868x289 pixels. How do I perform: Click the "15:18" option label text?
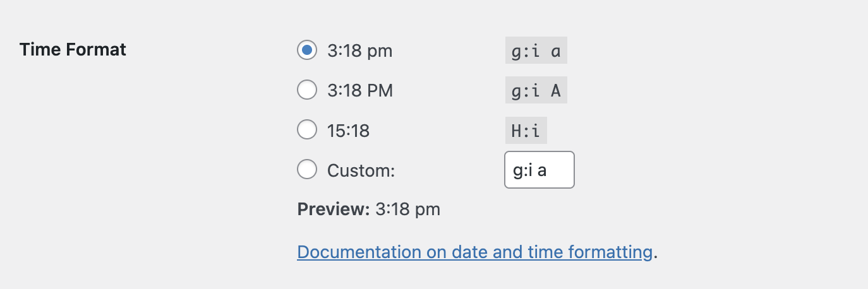click(x=348, y=131)
